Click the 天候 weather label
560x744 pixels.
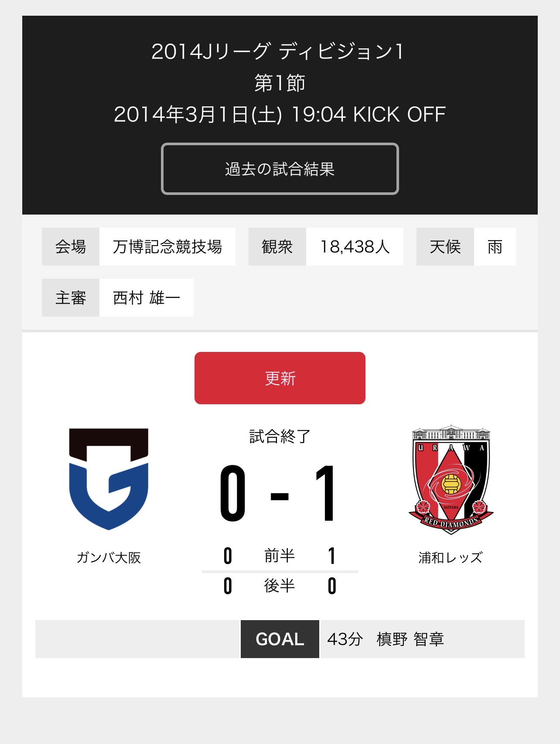point(445,247)
